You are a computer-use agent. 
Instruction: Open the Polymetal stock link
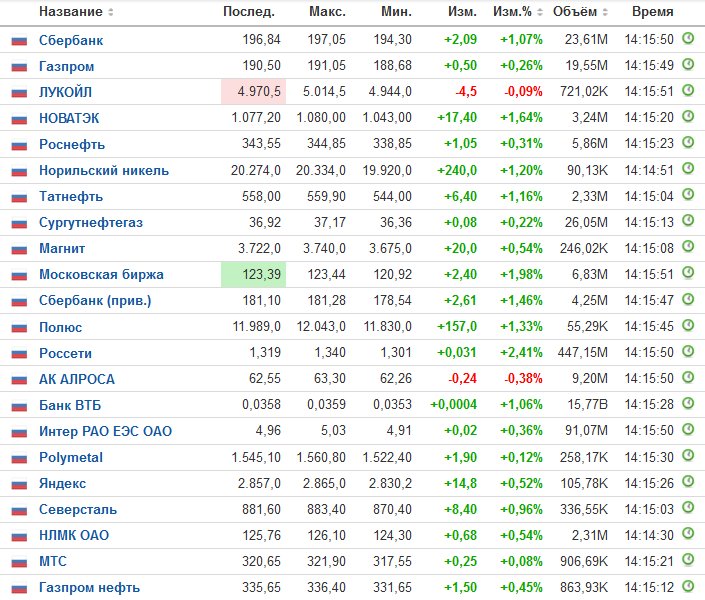pyautogui.click(x=71, y=457)
